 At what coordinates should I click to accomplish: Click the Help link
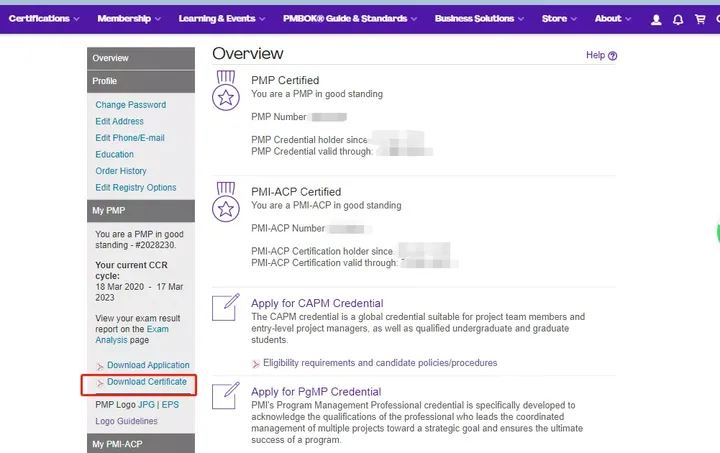click(596, 55)
